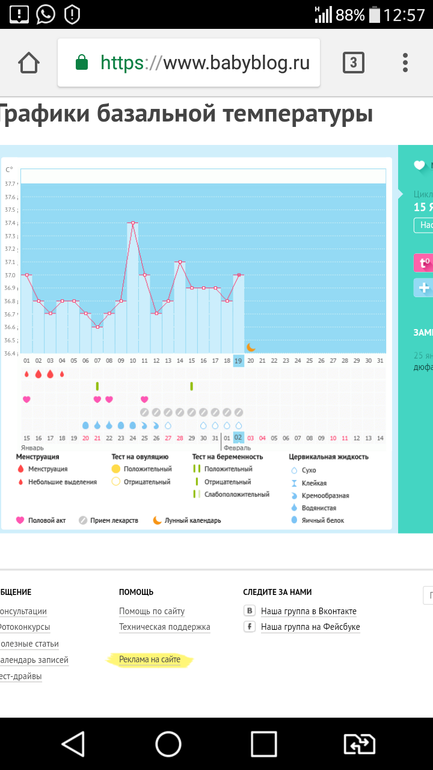Click the green negative pregnancy test marker on day 15

click(x=191, y=386)
